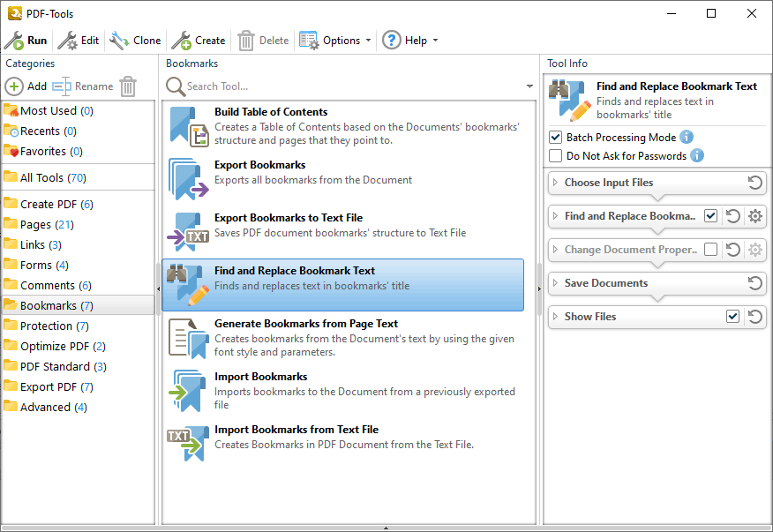Open the Options dropdown menu
The height and width of the screenshot is (532, 773).
pyautogui.click(x=335, y=41)
